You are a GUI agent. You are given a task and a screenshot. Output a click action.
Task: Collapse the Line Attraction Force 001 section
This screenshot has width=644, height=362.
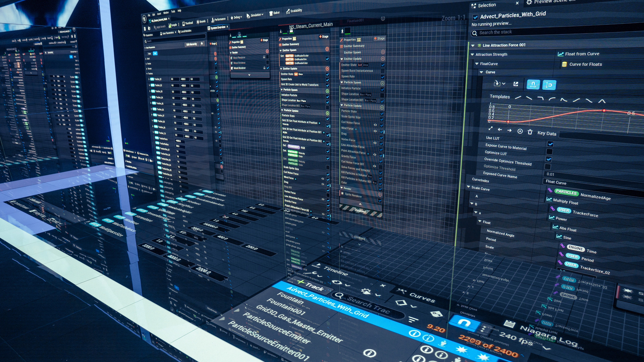pyautogui.click(x=472, y=45)
